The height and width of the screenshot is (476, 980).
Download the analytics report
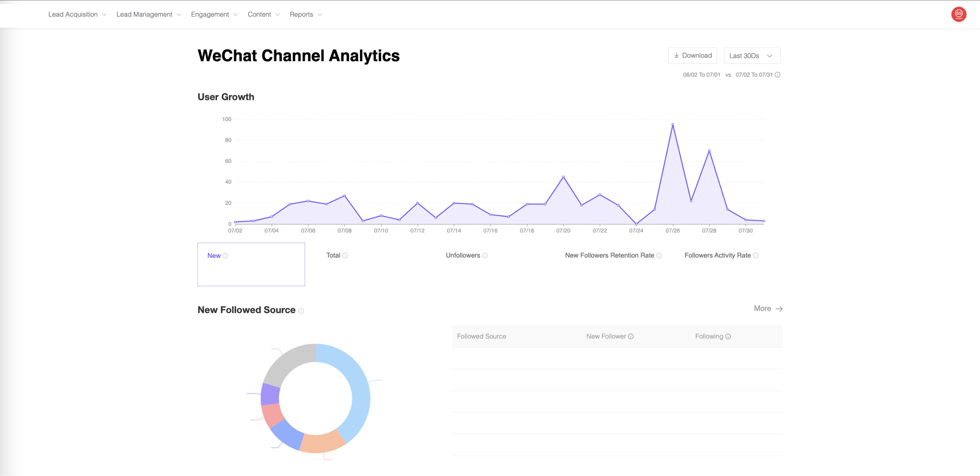(692, 56)
